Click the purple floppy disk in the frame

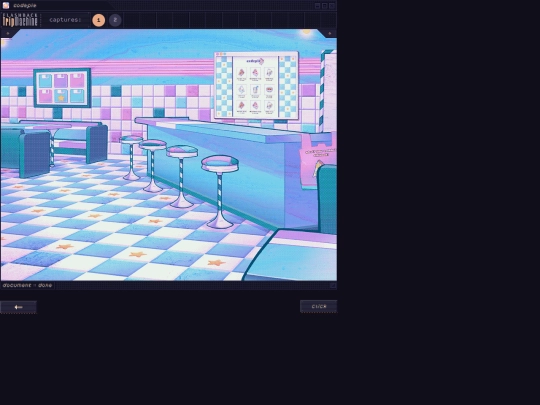(61, 81)
